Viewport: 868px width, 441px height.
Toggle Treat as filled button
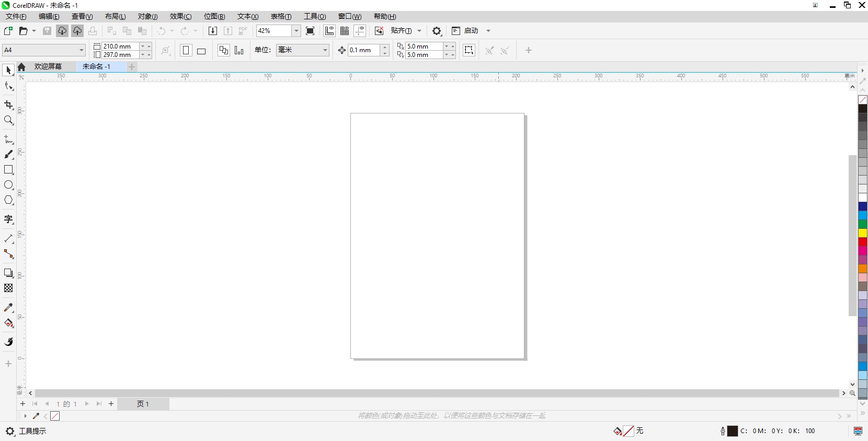(x=469, y=50)
